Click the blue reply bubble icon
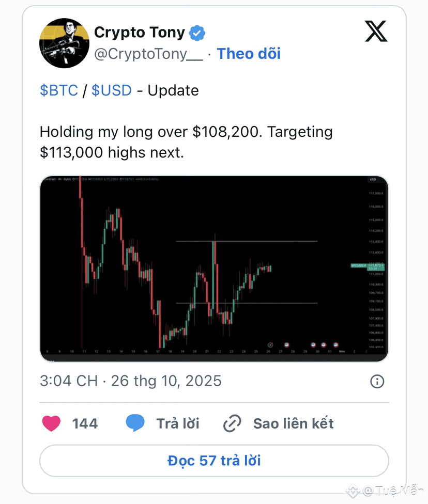This screenshot has height=504, width=428. pyautogui.click(x=135, y=423)
